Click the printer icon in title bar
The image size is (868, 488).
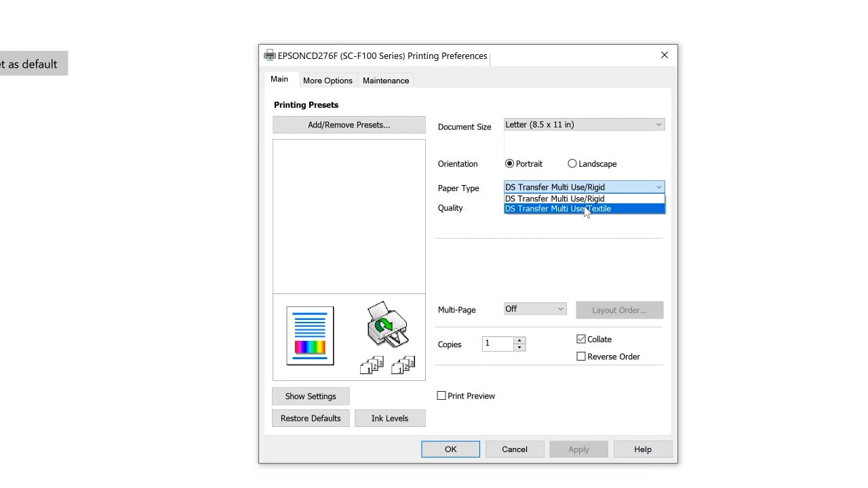coord(270,56)
